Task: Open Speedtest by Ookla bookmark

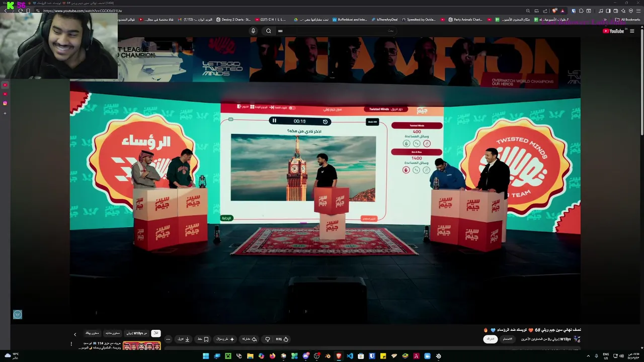Action: pos(419,20)
